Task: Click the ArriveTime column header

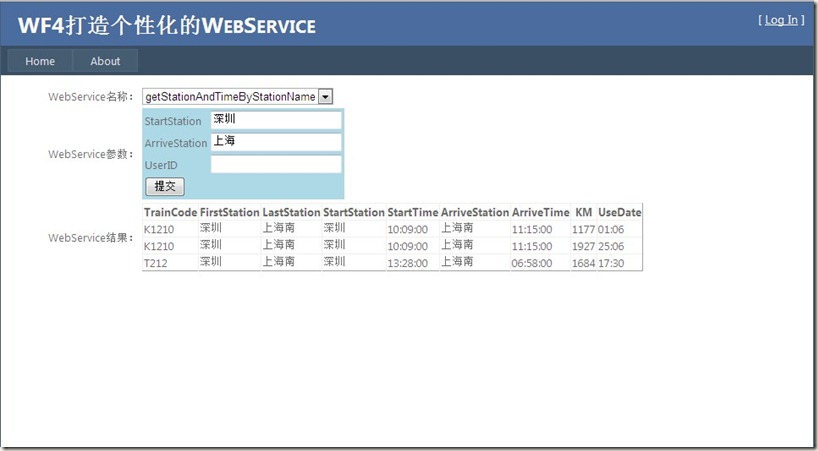Action: coord(540,212)
